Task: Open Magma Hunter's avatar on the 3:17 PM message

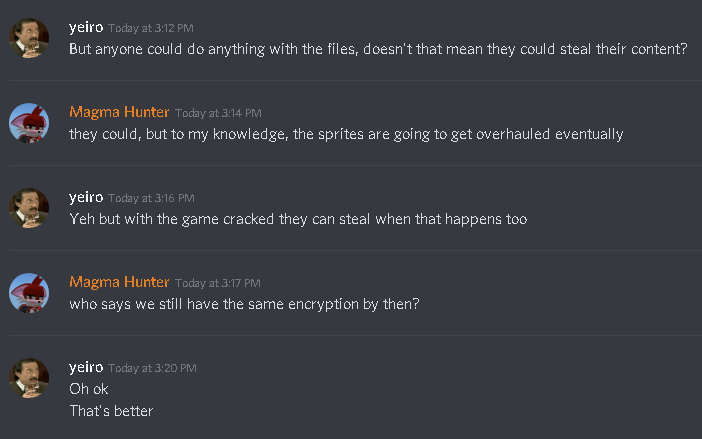Action: (29, 293)
